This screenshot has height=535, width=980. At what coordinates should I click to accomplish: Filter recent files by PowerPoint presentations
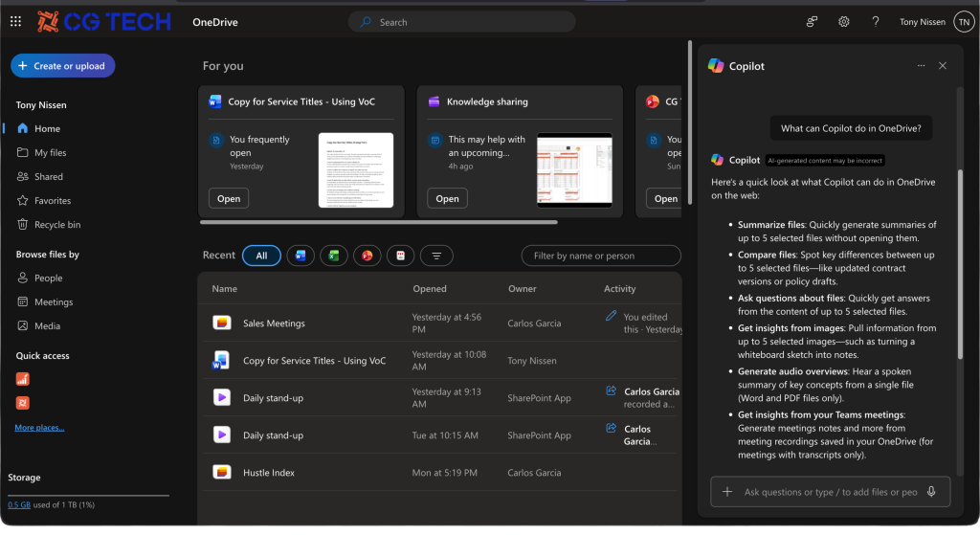[367, 256]
